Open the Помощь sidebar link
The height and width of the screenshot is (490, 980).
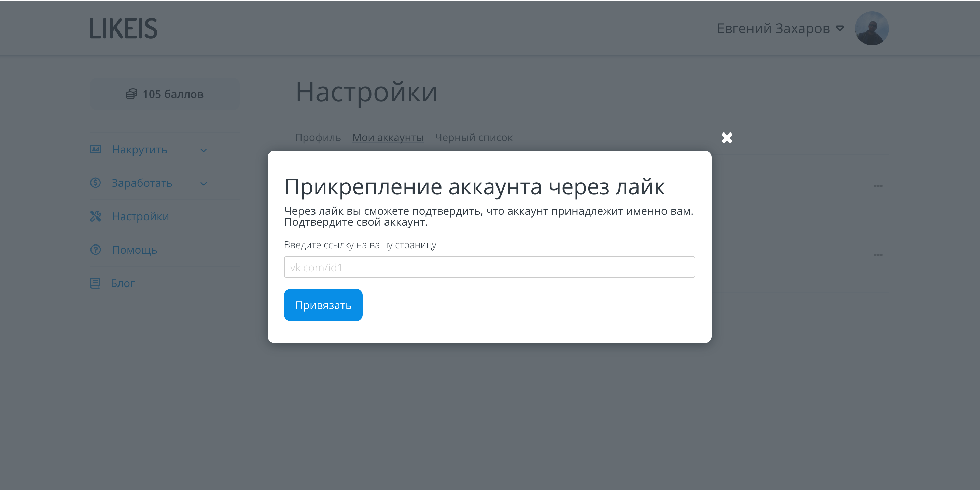coord(134,250)
